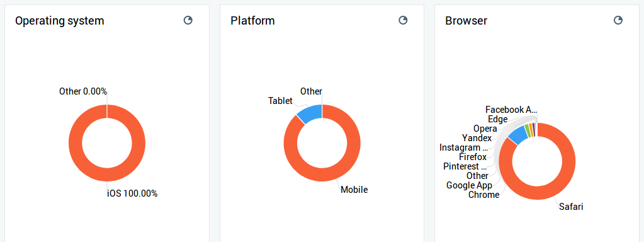Click the Instagram label in Browser chart
This screenshot has height=242, width=644.
click(x=464, y=147)
